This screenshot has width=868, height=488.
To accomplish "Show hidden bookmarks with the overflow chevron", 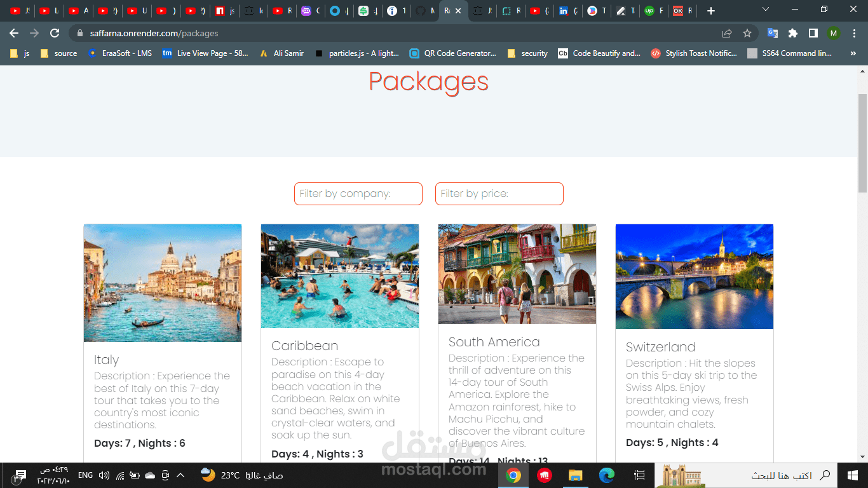I will click(853, 53).
